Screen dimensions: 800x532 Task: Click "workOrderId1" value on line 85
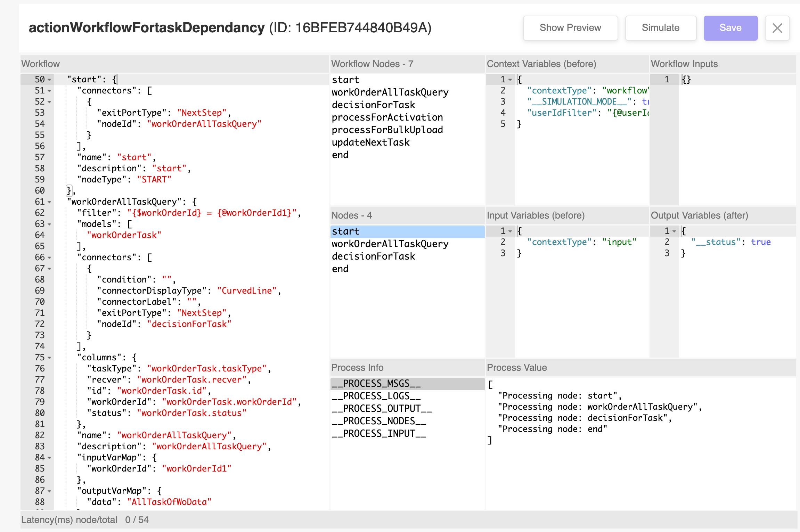tap(197, 469)
